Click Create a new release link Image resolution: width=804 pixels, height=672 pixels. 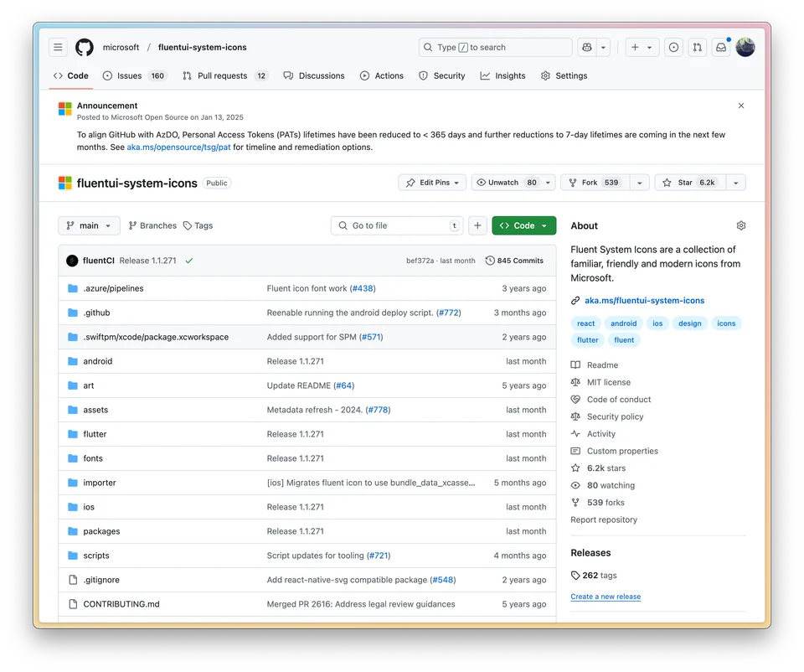click(606, 597)
